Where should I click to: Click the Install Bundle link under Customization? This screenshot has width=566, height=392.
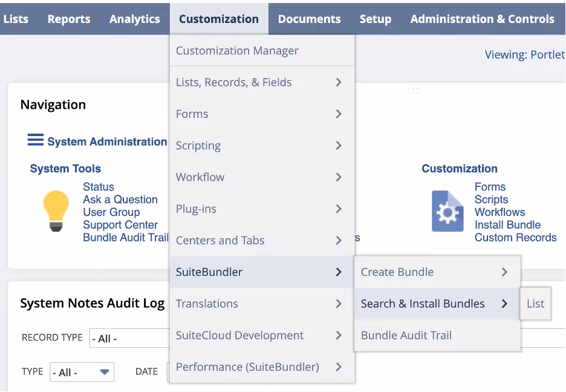tap(507, 224)
